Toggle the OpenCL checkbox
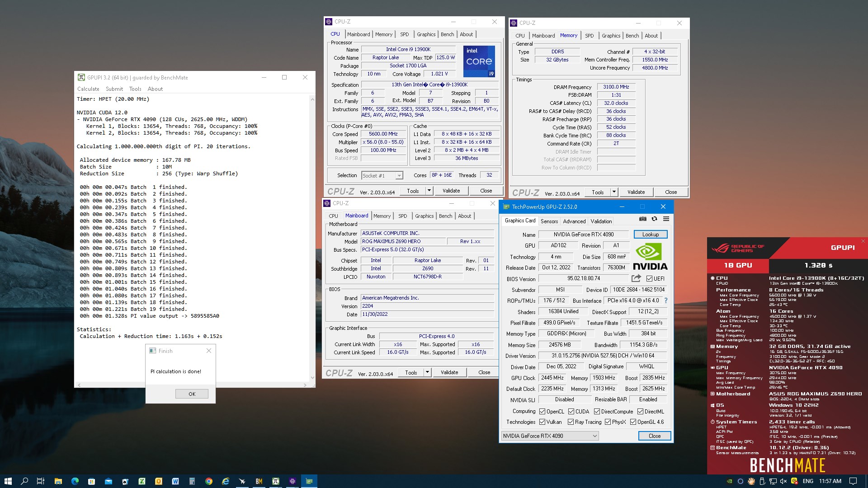The height and width of the screenshot is (488, 868). tap(542, 412)
